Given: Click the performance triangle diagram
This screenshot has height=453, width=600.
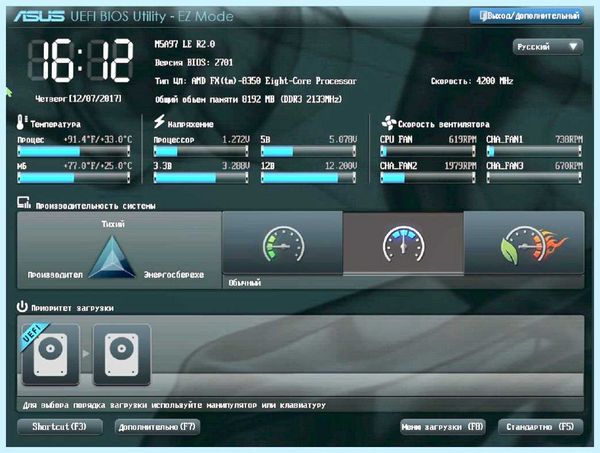Looking at the screenshot, I should coord(112,257).
